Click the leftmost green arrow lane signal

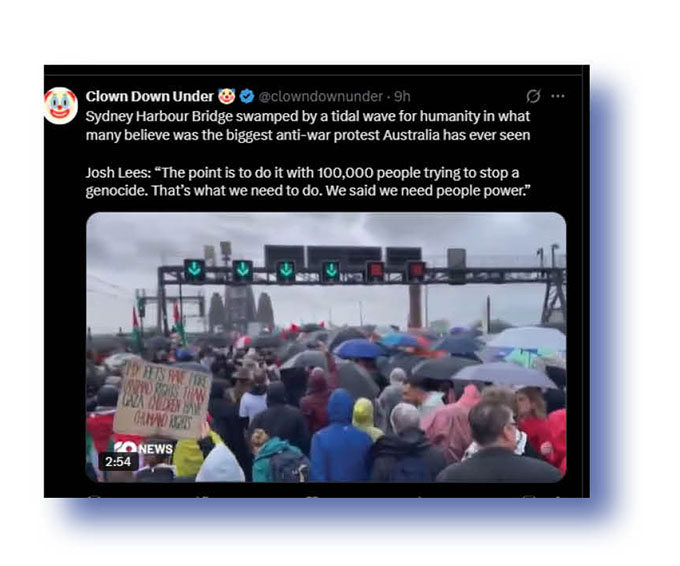point(194,270)
